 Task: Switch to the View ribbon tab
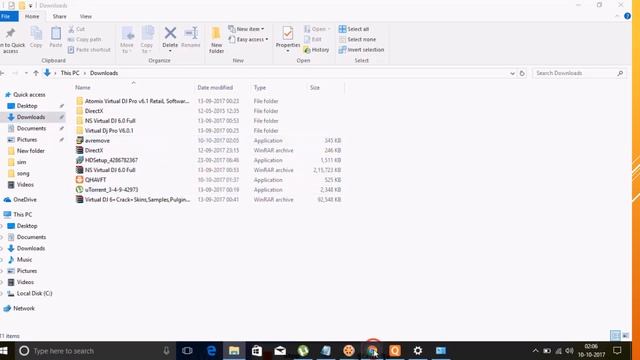86,16
